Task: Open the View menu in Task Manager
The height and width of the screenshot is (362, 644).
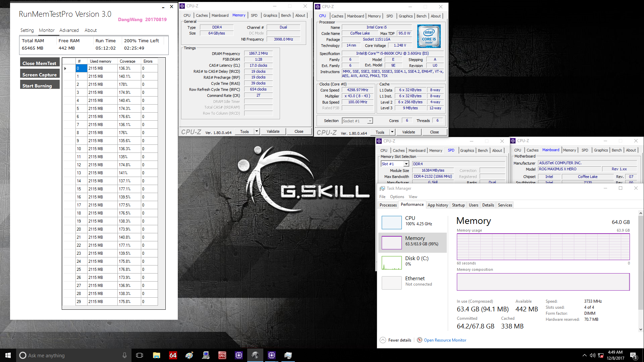Action: [x=413, y=197]
